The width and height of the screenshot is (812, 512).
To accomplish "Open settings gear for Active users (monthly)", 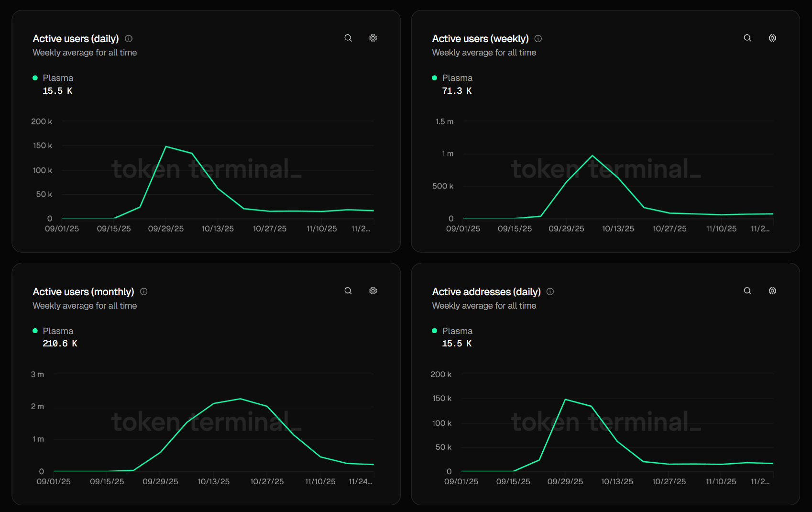I will click(373, 291).
